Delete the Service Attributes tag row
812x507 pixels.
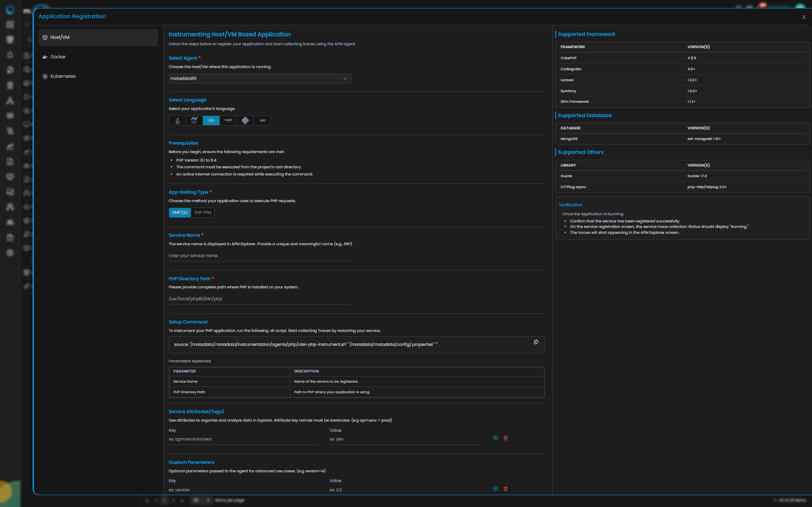[505, 438]
